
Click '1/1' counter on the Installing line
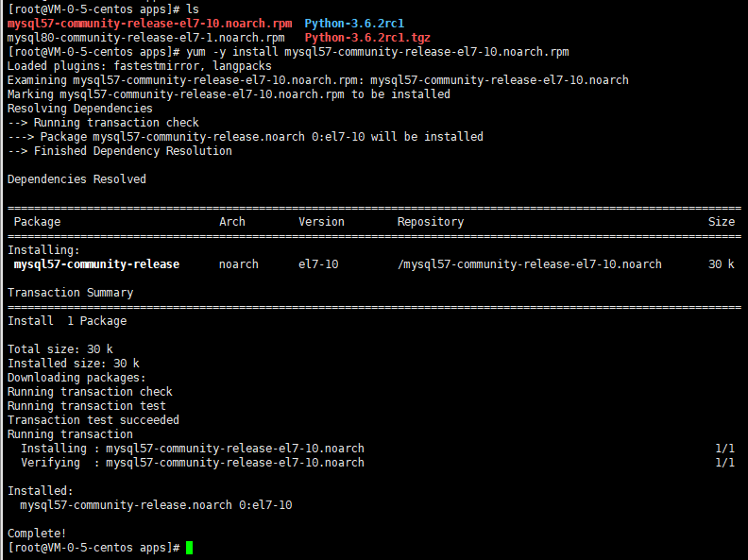click(724, 449)
